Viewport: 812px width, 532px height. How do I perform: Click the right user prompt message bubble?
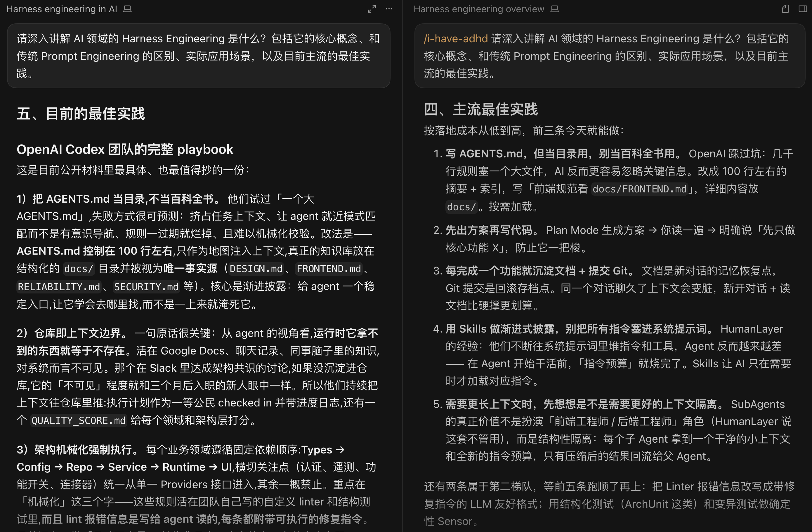610,56
